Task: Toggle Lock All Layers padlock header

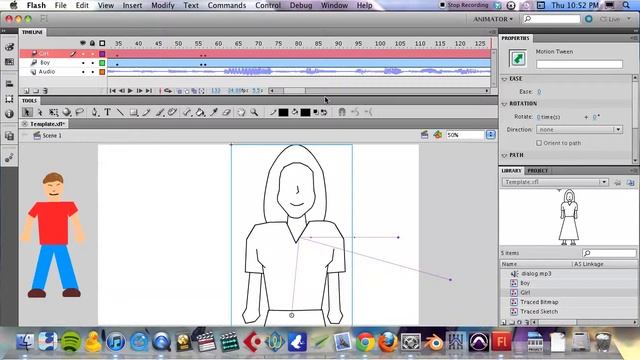Action: 93,43
